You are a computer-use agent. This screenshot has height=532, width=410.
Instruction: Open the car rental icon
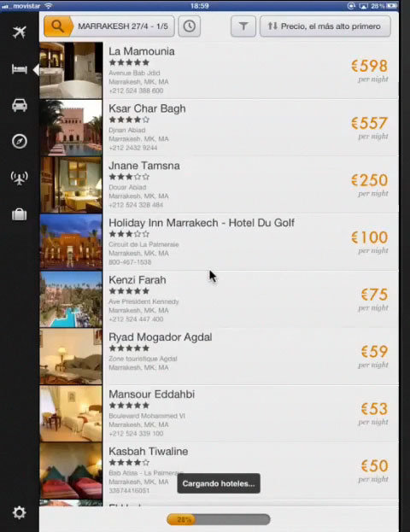pyautogui.click(x=20, y=105)
